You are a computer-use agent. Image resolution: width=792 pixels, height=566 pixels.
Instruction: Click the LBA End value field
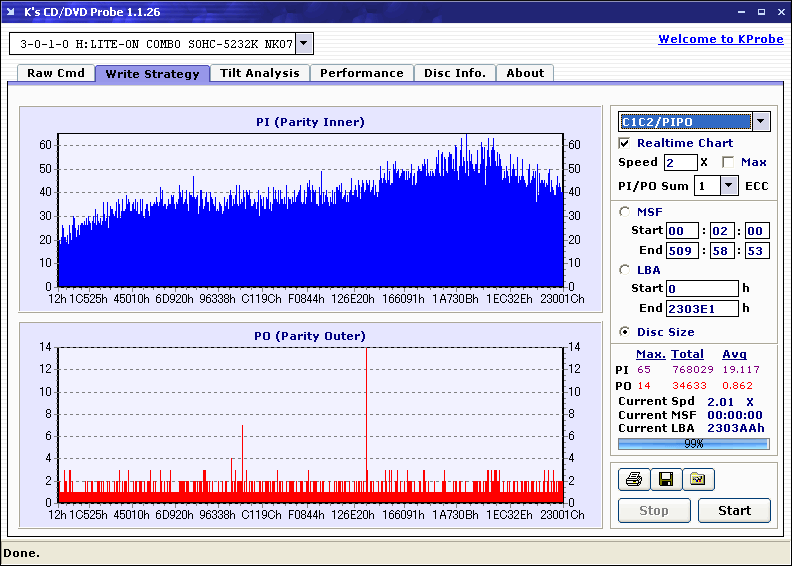pos(701,308)
